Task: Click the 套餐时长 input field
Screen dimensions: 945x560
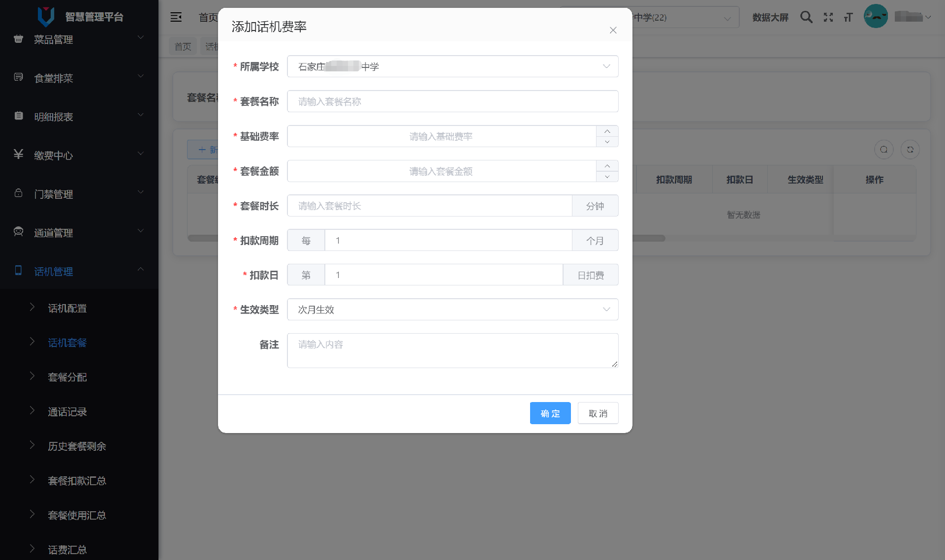Action: coord(429,206)
